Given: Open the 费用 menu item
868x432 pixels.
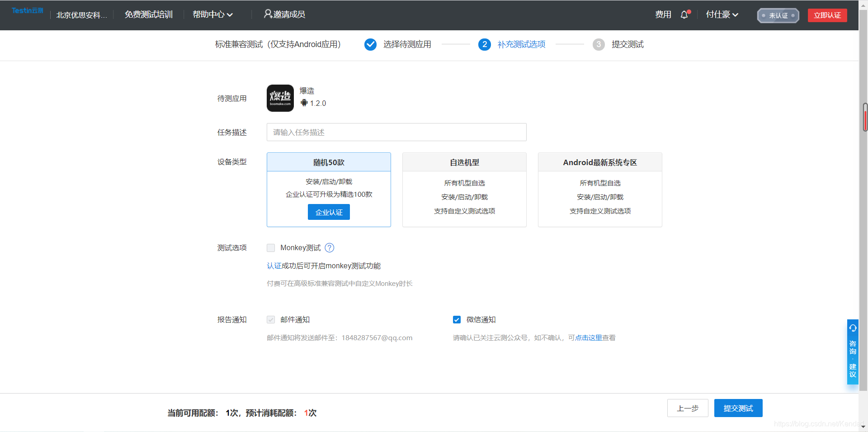Looking at the screenshot, I should pyautogui.click(x=663, y=14).
